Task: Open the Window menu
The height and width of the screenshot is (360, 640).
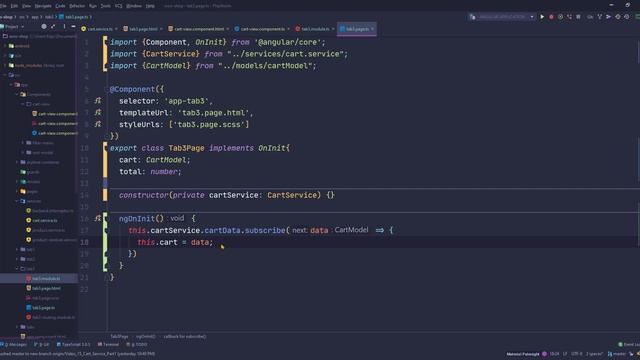Action: click(134, 6)
